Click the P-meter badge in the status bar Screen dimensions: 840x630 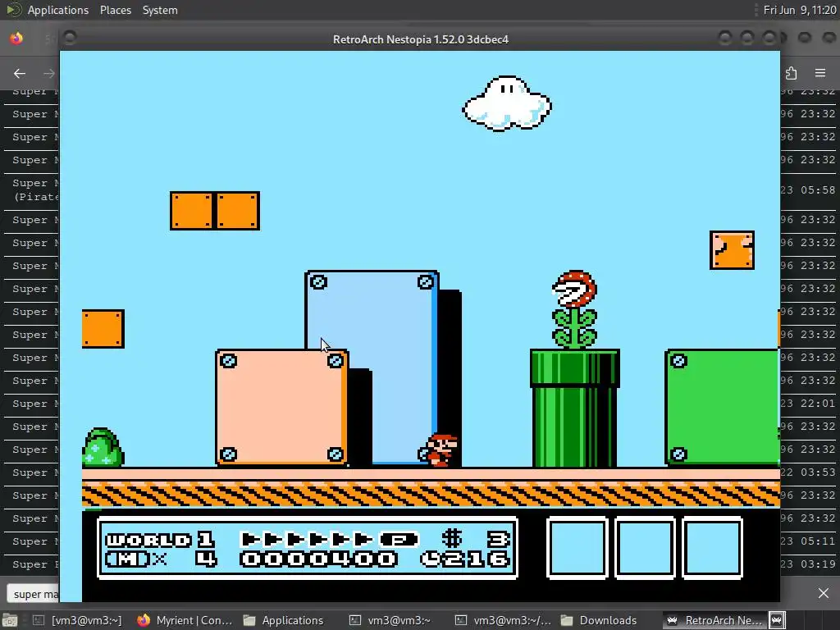[x=399, y=539]
